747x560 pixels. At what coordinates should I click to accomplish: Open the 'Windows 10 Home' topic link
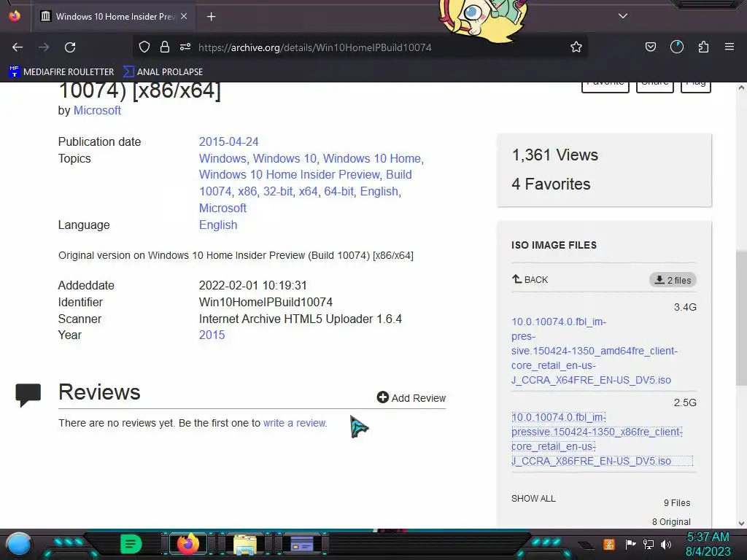pyautogui.click(x=371, y=158)
